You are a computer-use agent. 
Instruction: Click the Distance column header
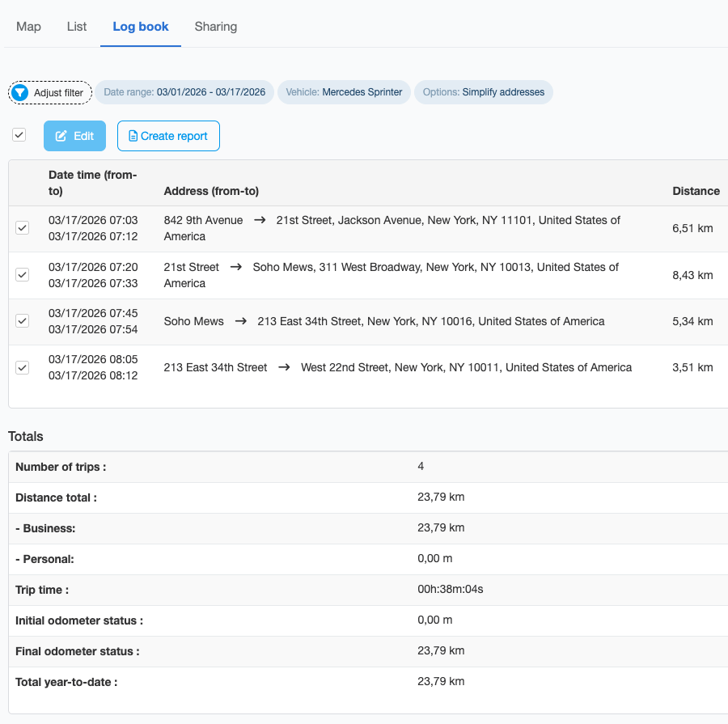(696, 191)
